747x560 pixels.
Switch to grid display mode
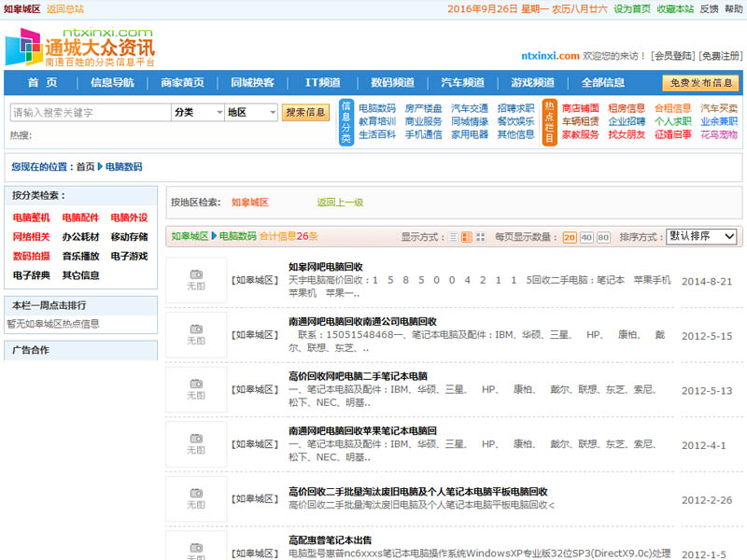(480, 237)
